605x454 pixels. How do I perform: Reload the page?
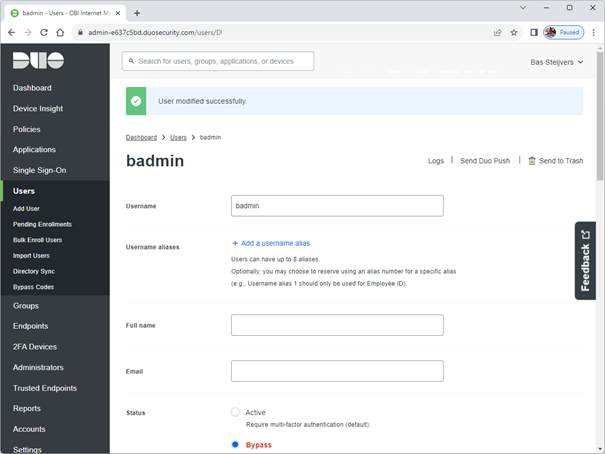point(44,32)
